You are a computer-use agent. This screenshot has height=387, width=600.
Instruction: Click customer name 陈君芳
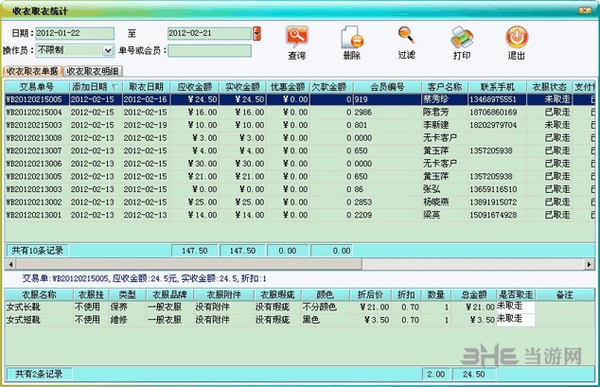tap(435, 112)
